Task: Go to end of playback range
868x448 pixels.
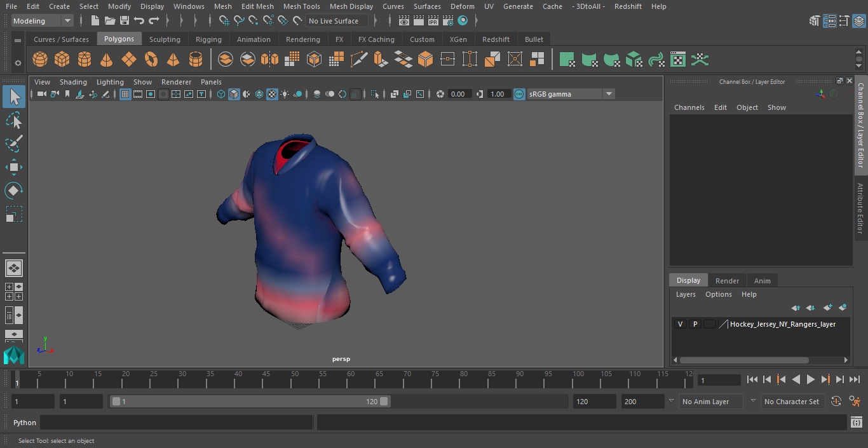Action: click(x=855, y=379)
